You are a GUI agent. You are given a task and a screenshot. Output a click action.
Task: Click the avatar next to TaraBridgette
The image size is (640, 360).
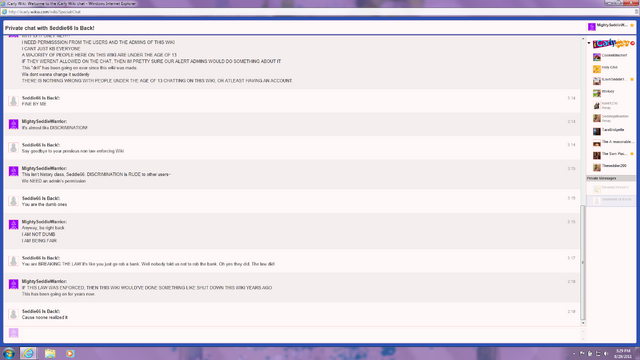[x=597, y=131]
